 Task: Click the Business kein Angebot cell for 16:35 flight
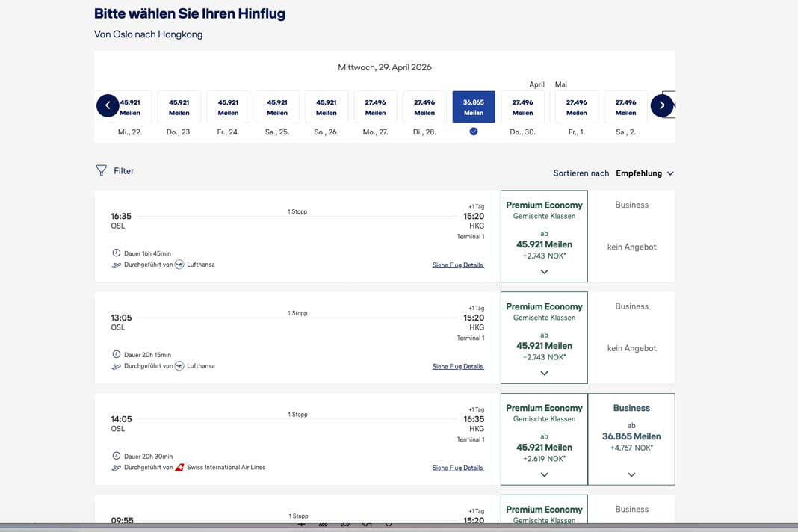(631, 236)
